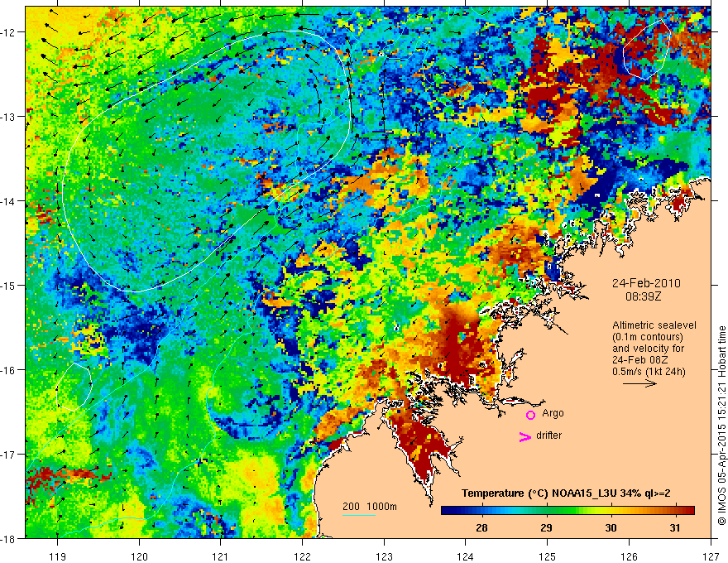
Task: Click the 'drifter' legend label
Action: (548, 435)
